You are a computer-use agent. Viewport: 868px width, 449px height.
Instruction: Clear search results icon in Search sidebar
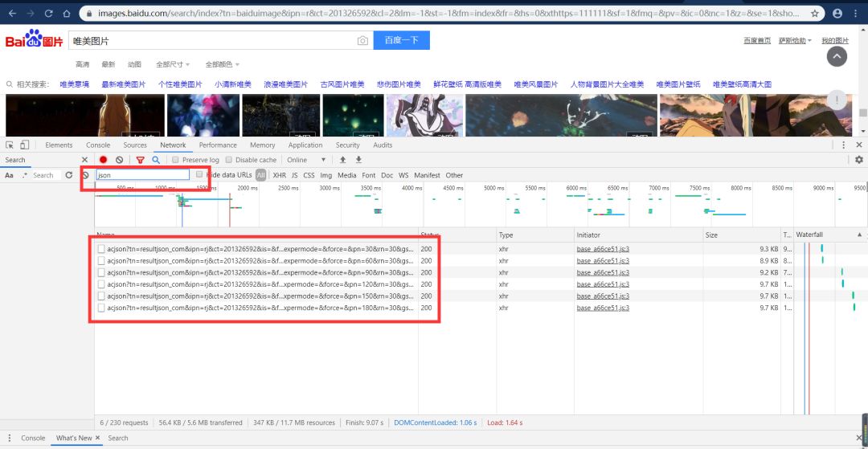tap(85, 175)
